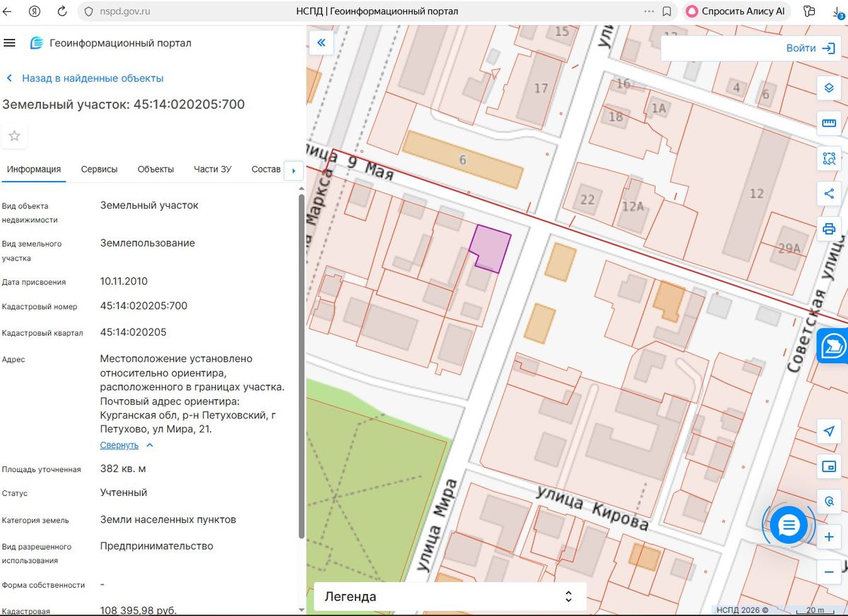Show more tabs with the right arrow
This screenshot has height=616, width=848.
point(293,170)
